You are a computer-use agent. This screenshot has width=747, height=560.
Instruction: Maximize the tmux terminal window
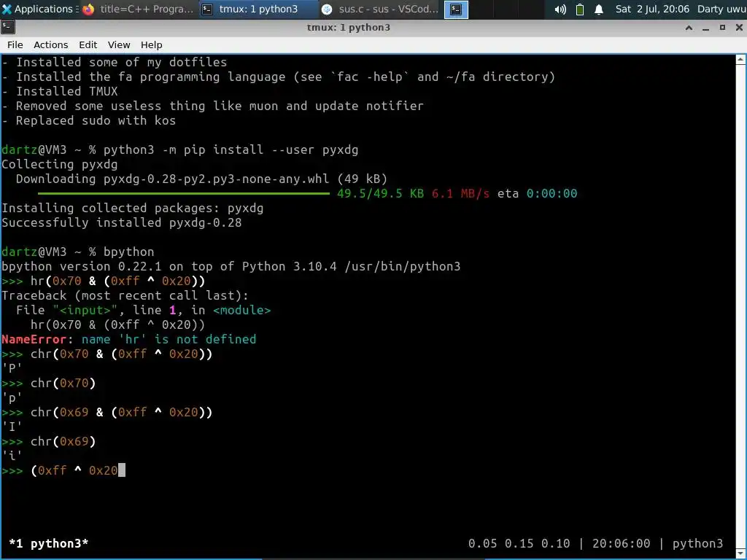(722, 28)
